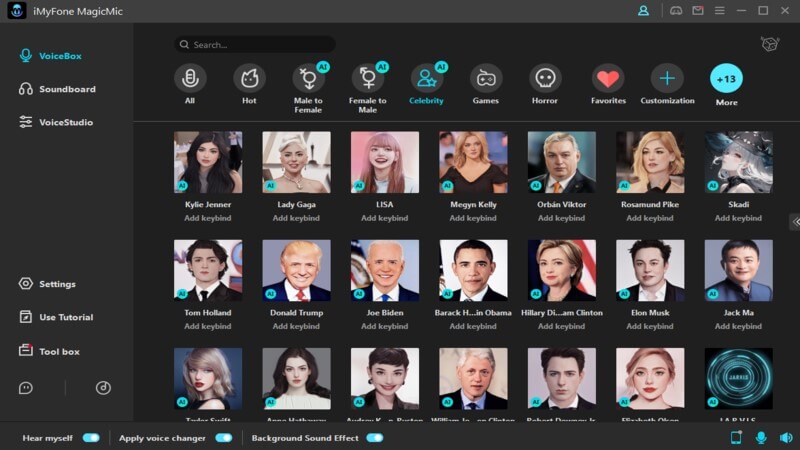Screen dimensions: 800x450
Task: Add keybind for Lady Gaga
Action: [296, 218]
